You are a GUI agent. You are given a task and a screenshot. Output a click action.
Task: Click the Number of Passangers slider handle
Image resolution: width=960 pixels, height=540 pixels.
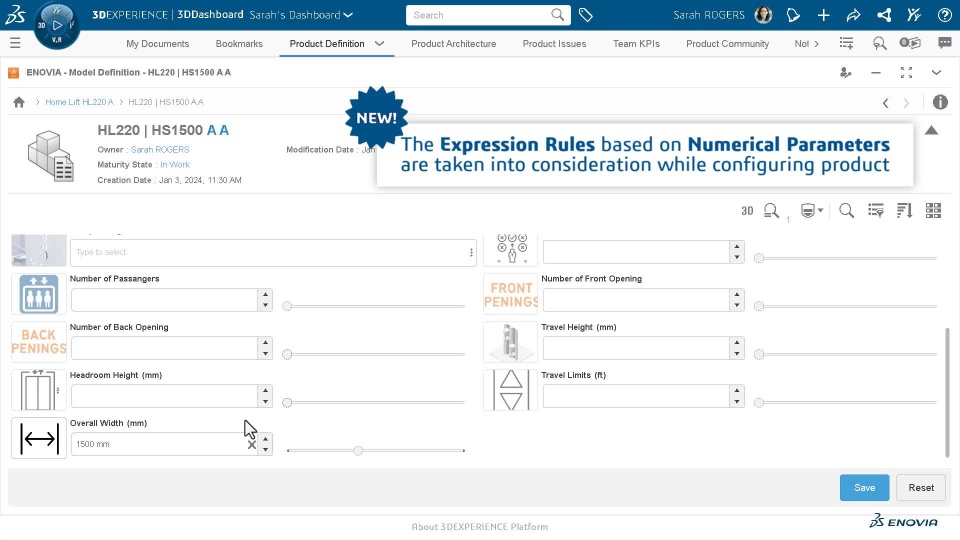pyautogui.click(x=287, y=306)
